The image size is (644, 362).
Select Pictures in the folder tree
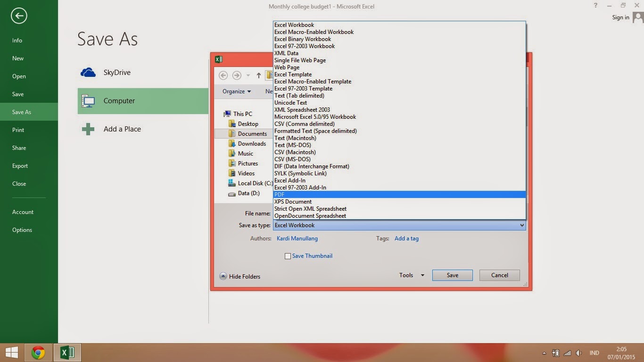click(243, 164)
